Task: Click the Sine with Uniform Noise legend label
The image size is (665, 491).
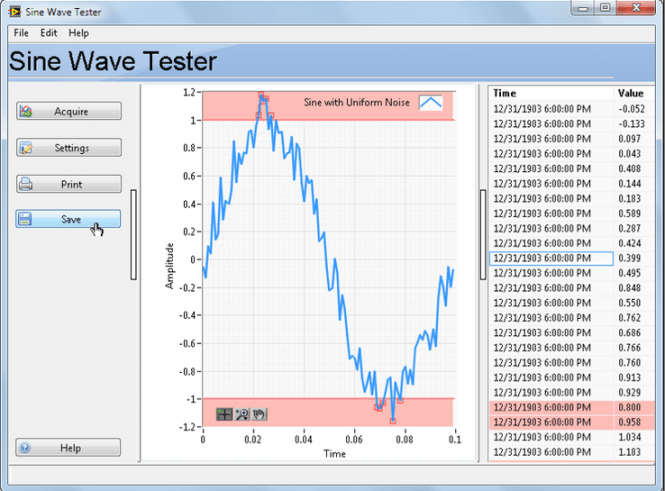Action: 357,102
